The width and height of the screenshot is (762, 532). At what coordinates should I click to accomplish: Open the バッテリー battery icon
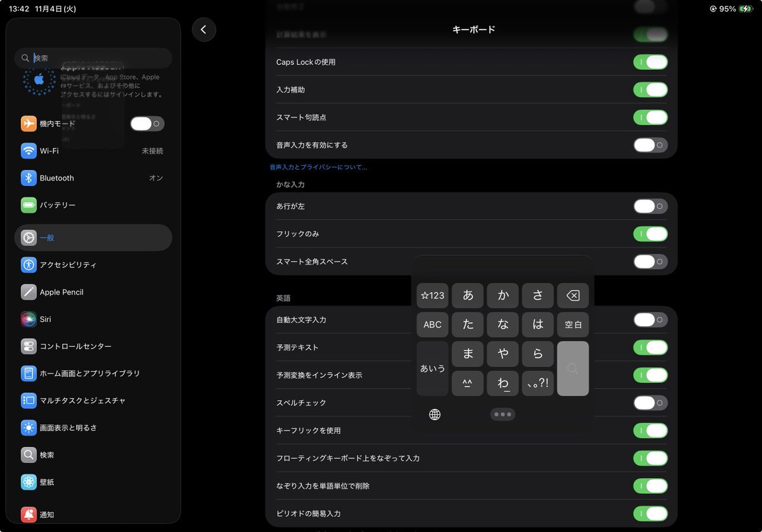[29, 206]
